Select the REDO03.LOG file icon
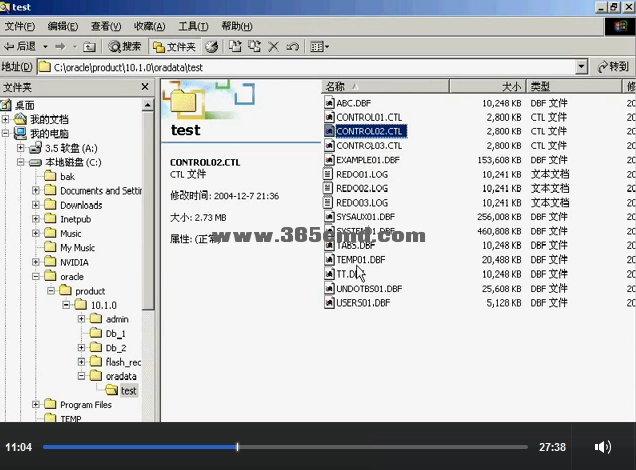Screen dimensions: 636x470 point(328,202)
